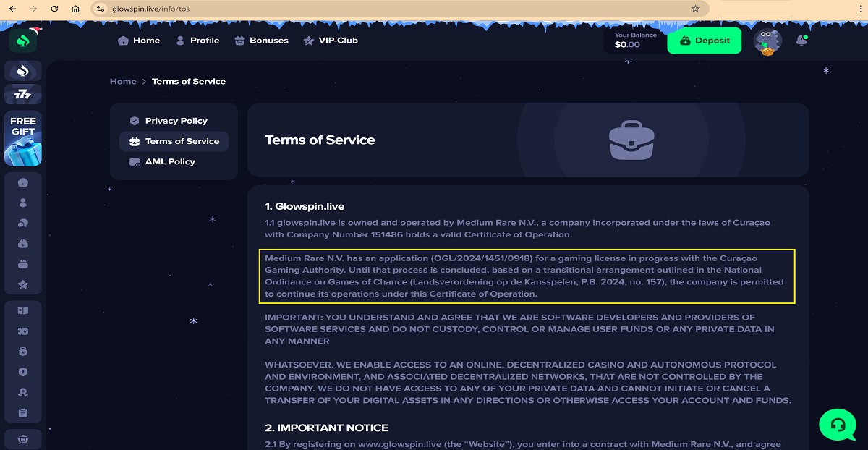This screenshot has height=450, width=868.
Task: Click the Glowspin logo at top left
Action: click(x=23, y=41)
